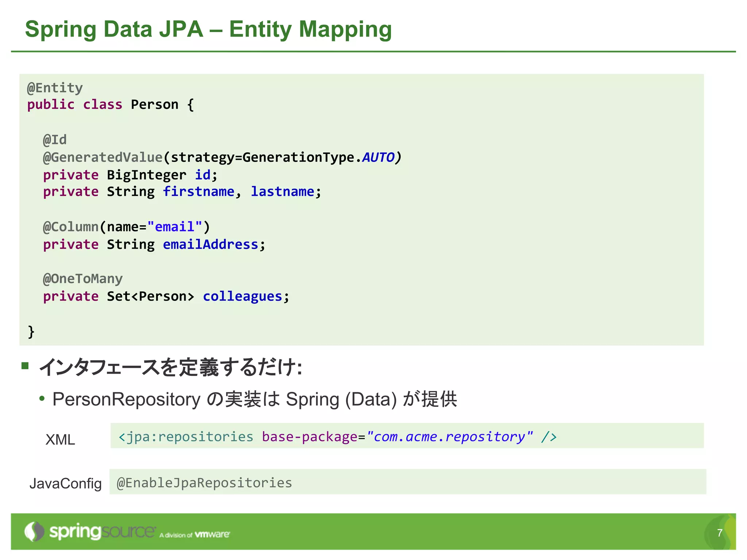Click the @Column(name="email") annotation
This screenshot has height=560, width=747.
126,227
